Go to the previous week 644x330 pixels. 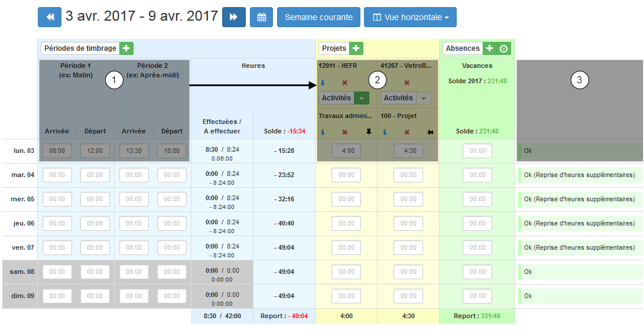click(50, 17)
